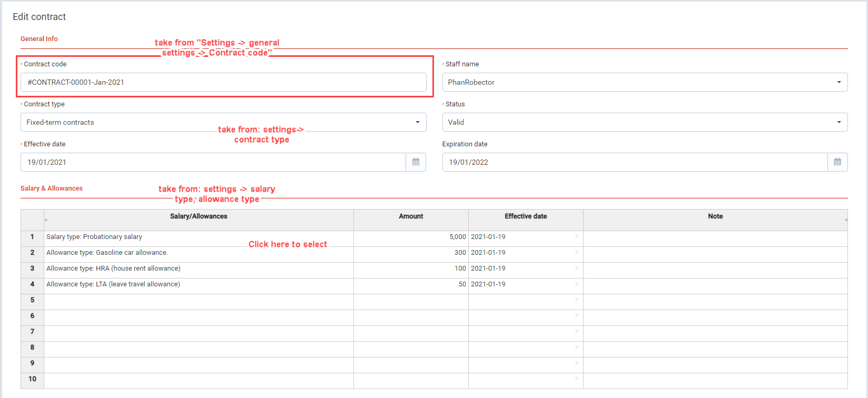The height and width of the screenshot is (398, 868).
Task: Select the amount cell 5,000
Action: pos(411,239)
